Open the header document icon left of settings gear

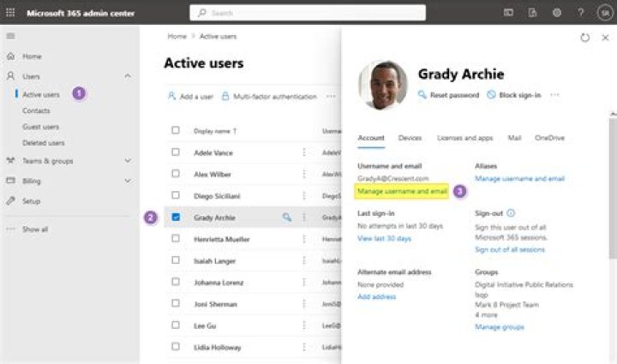[532, 13]
